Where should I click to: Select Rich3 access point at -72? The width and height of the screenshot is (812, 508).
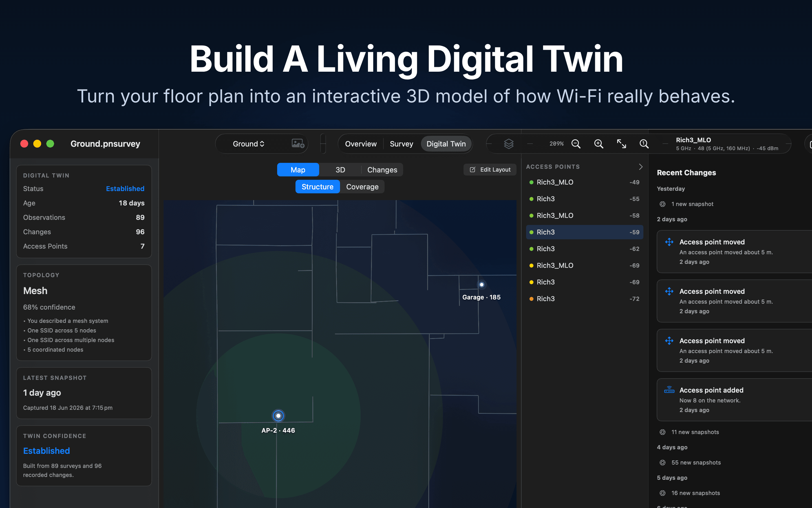pyautogui.click(x=584, y=299)
